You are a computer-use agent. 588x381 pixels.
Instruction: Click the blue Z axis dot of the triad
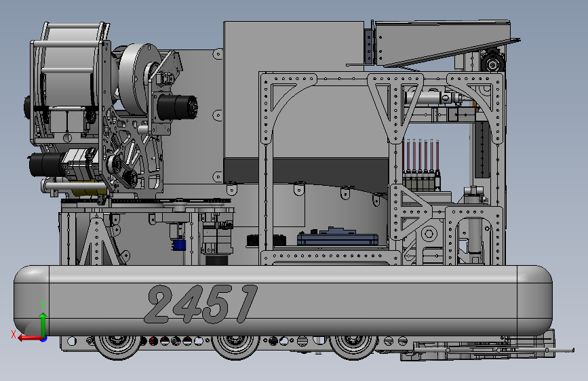(x=44, y=339)
